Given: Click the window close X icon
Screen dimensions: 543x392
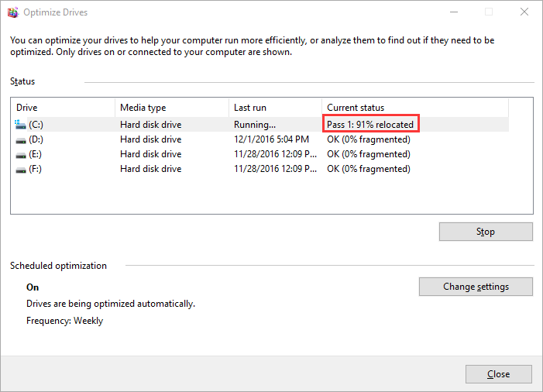Looking at the screenshot, I should click(524, 12).
